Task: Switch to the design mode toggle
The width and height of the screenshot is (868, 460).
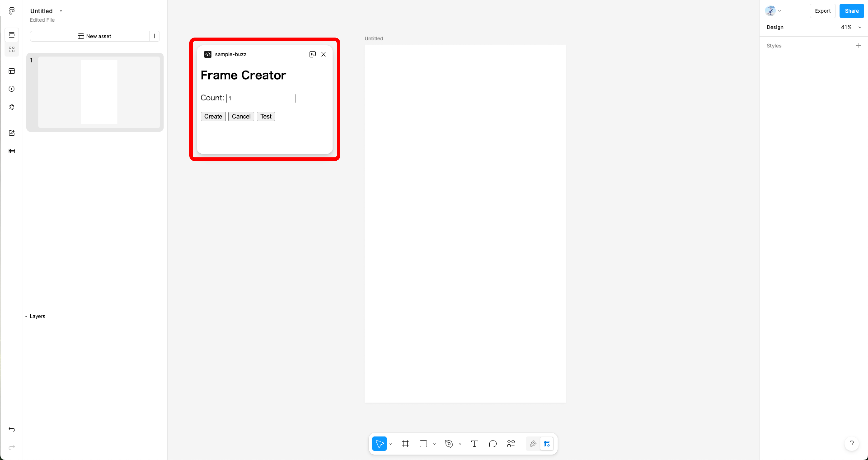Action: (x=547, y=444)
